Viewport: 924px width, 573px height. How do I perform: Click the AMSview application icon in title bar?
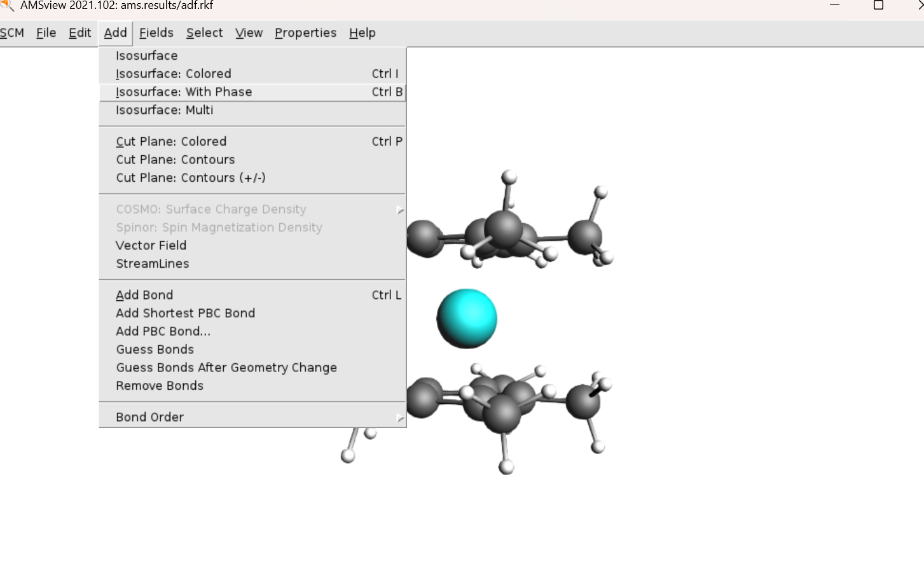tap(7, 6)
